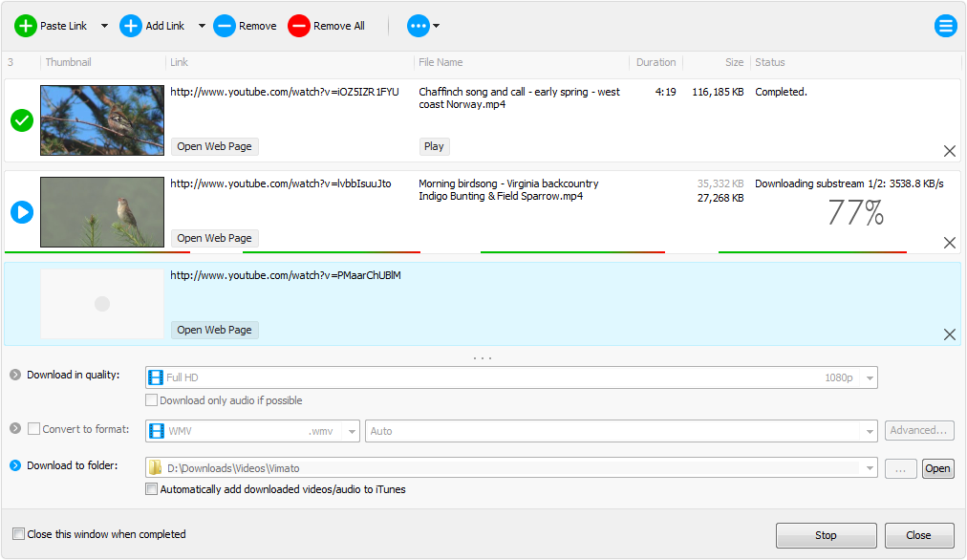Collapse options using the dots handle
The image size is (967, 560).
pos(483,355)
